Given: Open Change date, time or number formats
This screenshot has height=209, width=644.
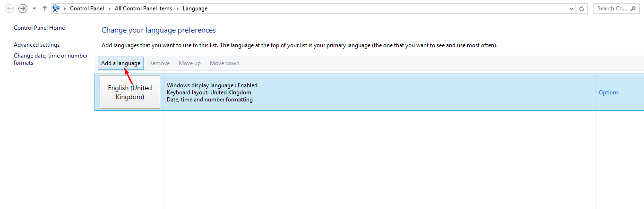Looking at the screenshot, I should click(x=51, y=59).
